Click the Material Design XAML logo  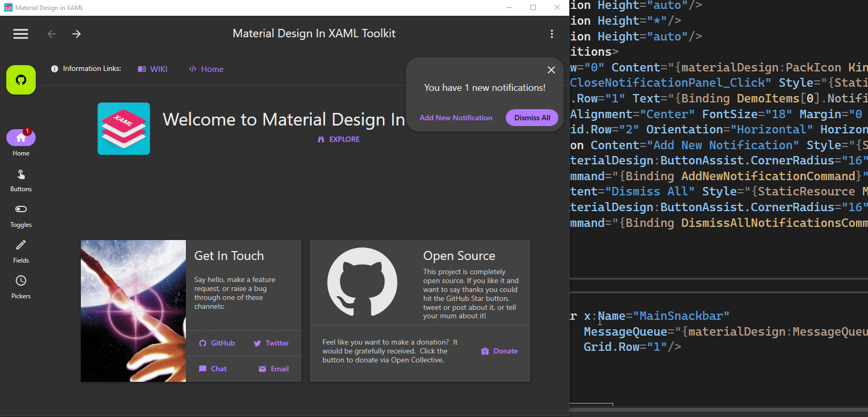coord(124,129)
